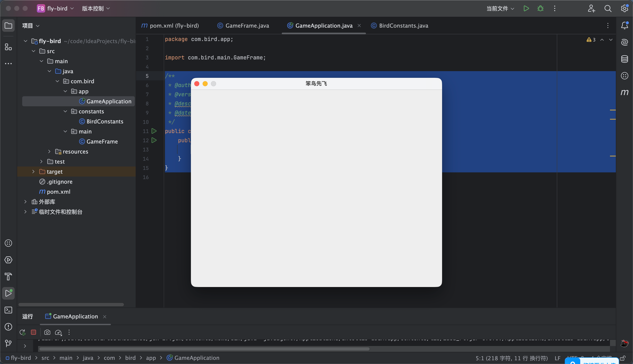Show more tool windows ellipsis in left sidebar
633x364 pixels.
(8, 64)
